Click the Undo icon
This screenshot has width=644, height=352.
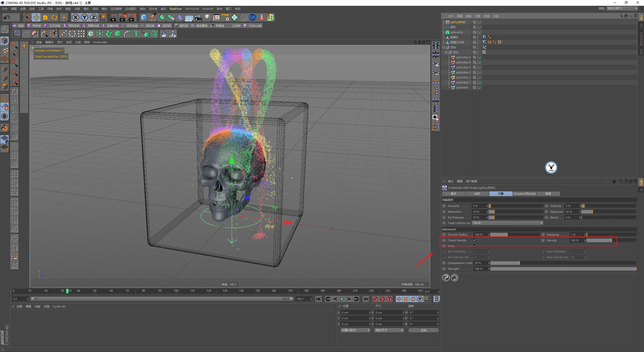click(x=7, y=17)
